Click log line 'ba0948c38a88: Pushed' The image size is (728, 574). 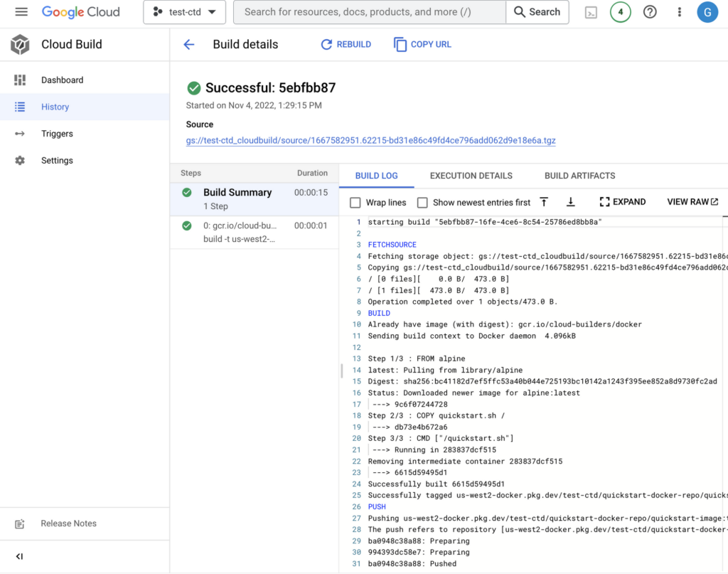tap(412, 564)
